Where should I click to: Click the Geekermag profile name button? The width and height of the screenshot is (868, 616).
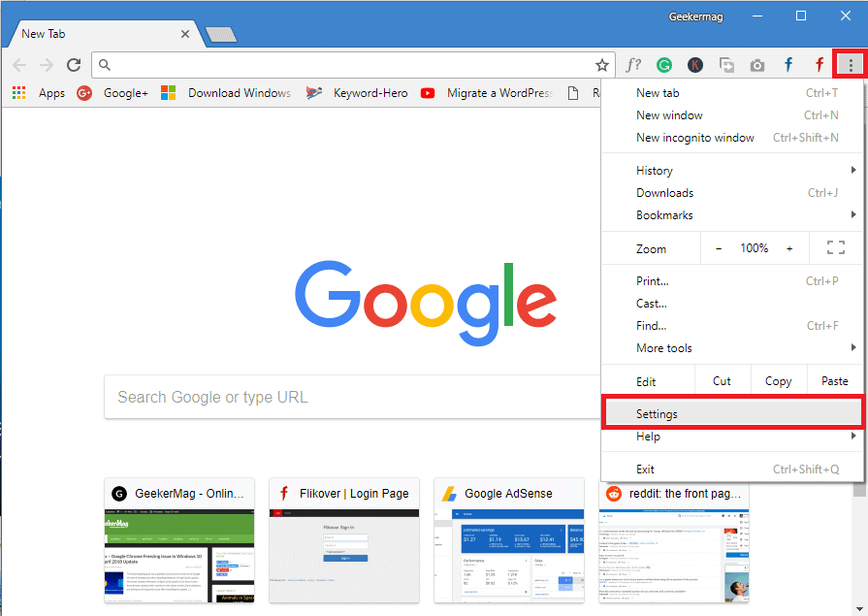pos(695,16)
